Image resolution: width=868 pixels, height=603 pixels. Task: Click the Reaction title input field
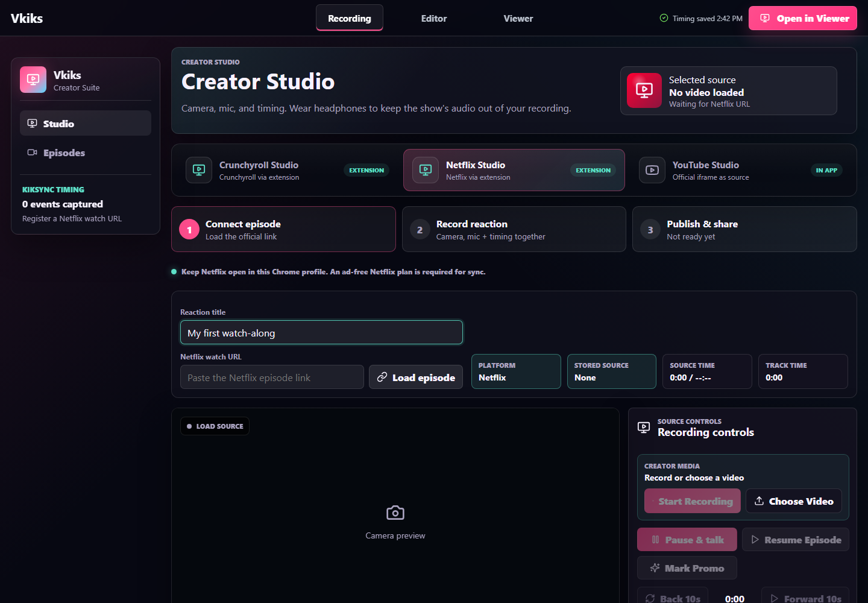321,332
